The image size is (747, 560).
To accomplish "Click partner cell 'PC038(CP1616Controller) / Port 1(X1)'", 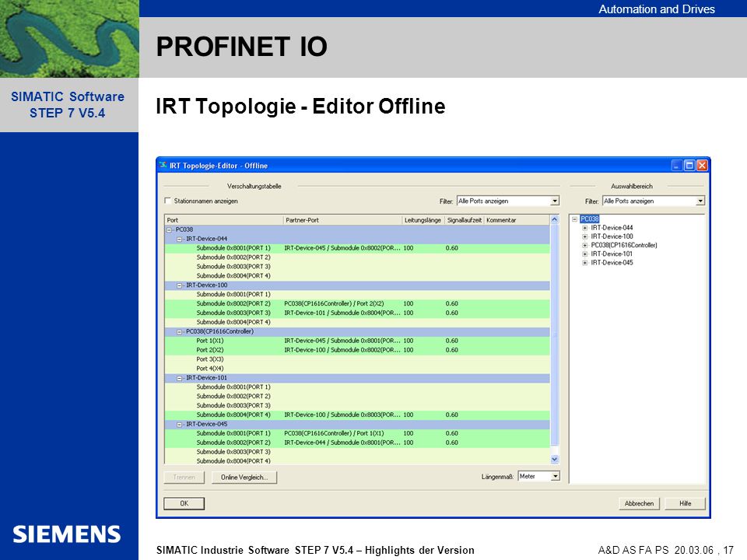I will click(x=334, y=434).
